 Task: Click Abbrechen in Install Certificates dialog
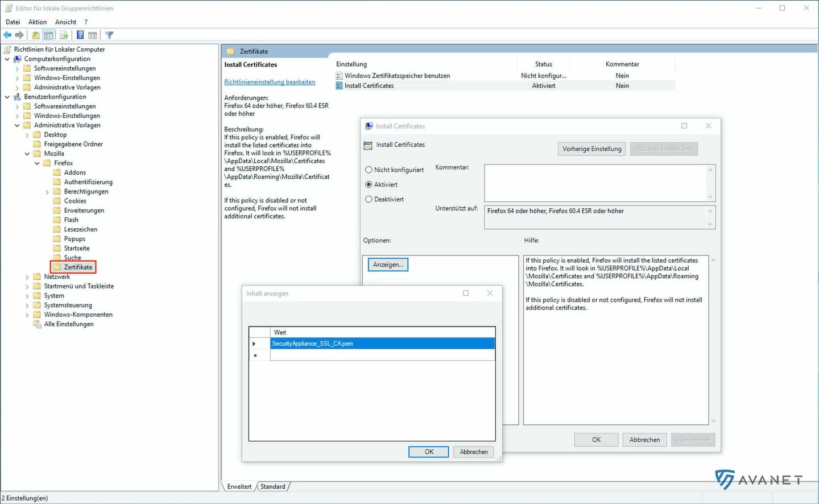[644, 440]
